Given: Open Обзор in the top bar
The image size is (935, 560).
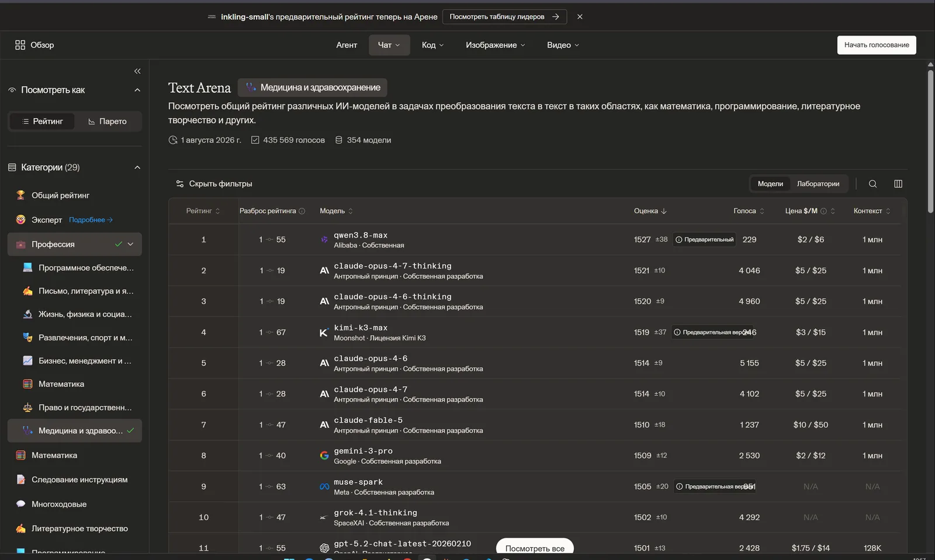Looking at the screenshot, I should [34, 45].
